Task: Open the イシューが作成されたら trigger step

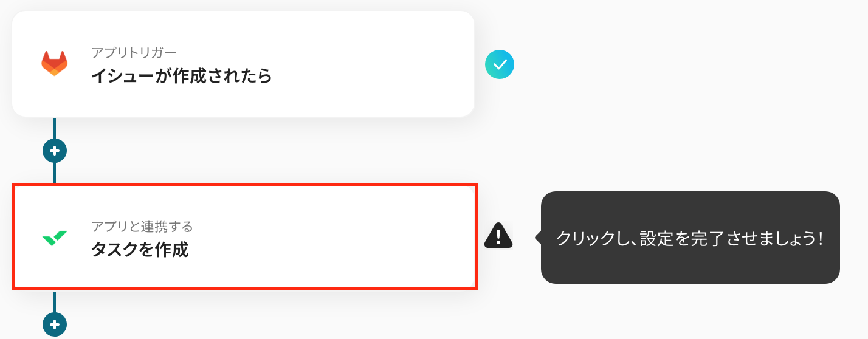Action: tap(181, 76)
